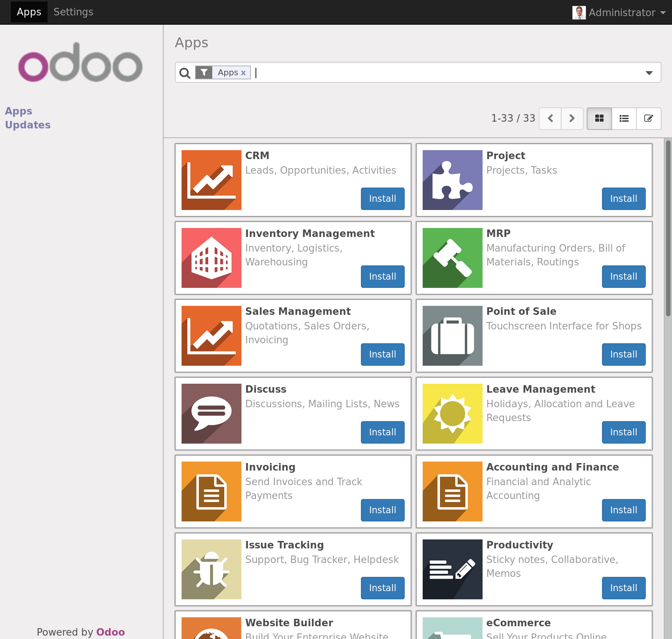This screenshot has height=639, width=672.
Task: Install the Sales Management app
Action: point(382,355)
